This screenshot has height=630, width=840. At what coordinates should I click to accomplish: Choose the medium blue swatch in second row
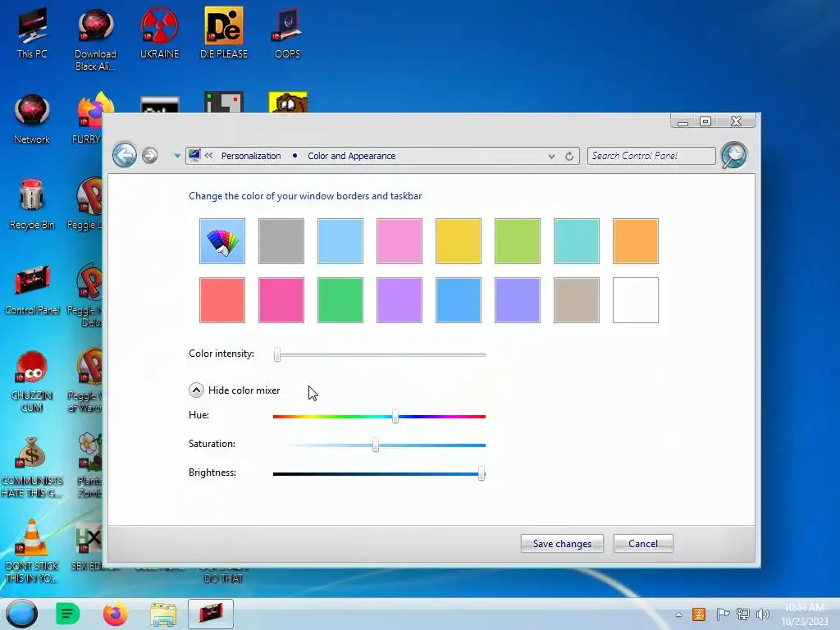pyautogui.click(x=459, y=300)
